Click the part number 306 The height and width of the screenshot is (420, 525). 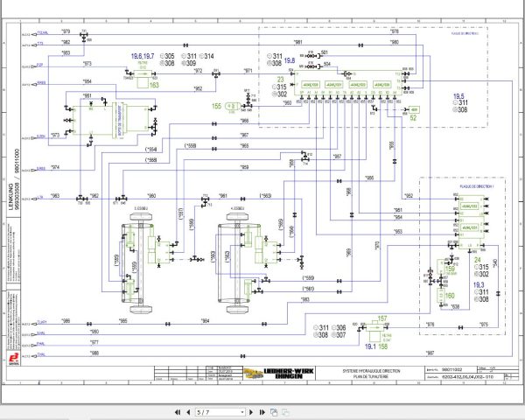(x=341, y=327)
